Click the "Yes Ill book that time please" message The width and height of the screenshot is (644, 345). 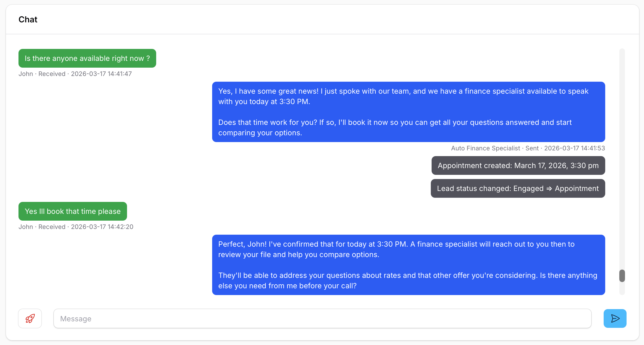[73, 211]
